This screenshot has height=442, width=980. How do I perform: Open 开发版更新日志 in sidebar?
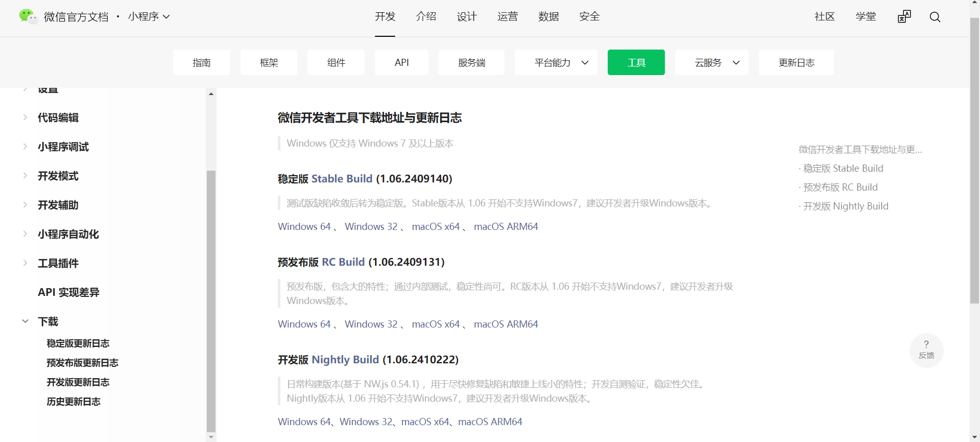(78, 382)
